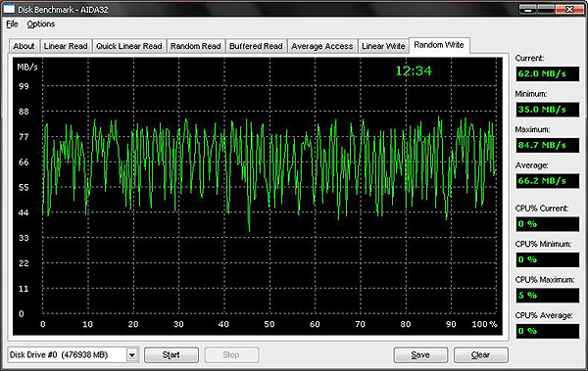This screenshot has width=588, height=371.
Task: Select the Quick Linear Read tab
Action: (129, 46)
